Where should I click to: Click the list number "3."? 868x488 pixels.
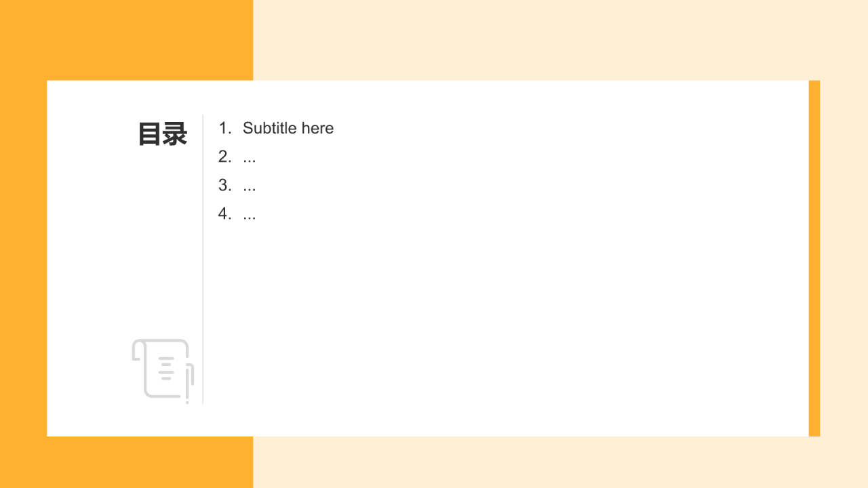pos(225,185)
